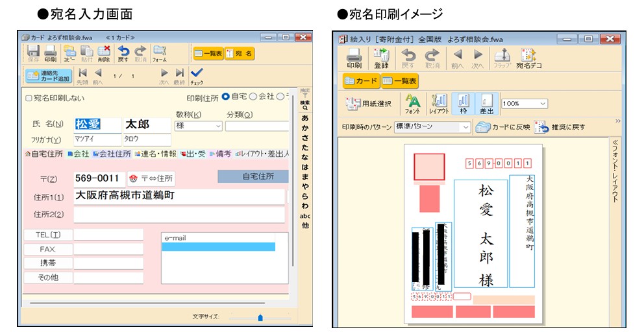644x332 pixels.
Task: Click the 登録 register icon in preview window
Action: [x=381, y=58]
